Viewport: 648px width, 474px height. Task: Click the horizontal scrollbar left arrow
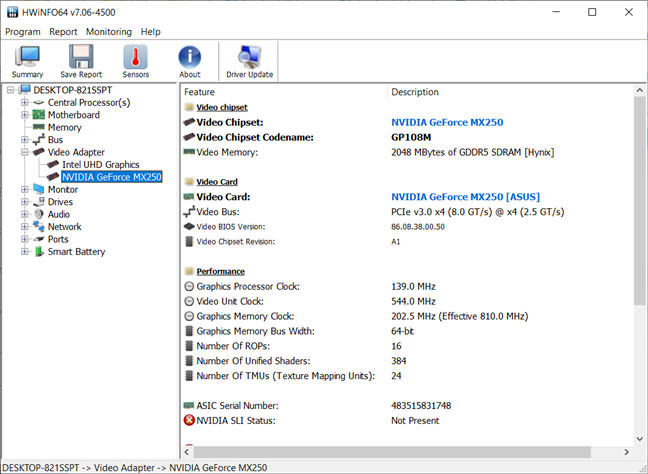click(x=187, y=452)
